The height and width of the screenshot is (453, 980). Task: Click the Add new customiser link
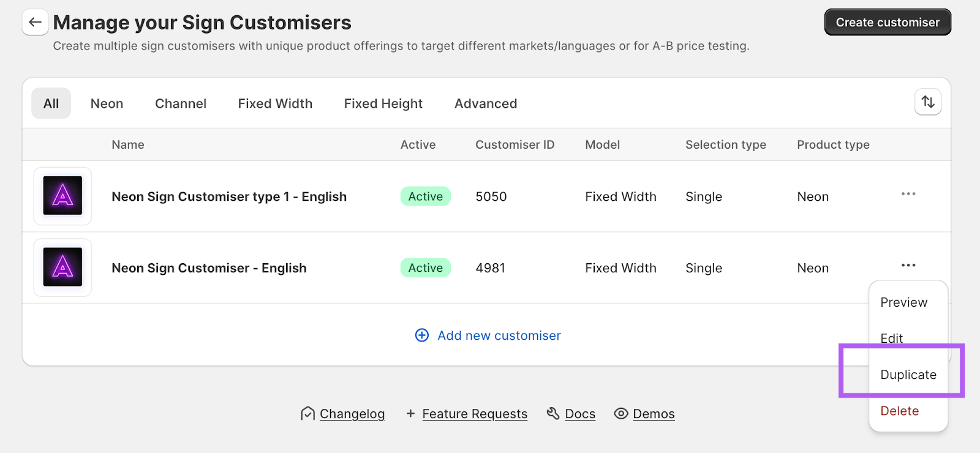click(x=499, y=335)
